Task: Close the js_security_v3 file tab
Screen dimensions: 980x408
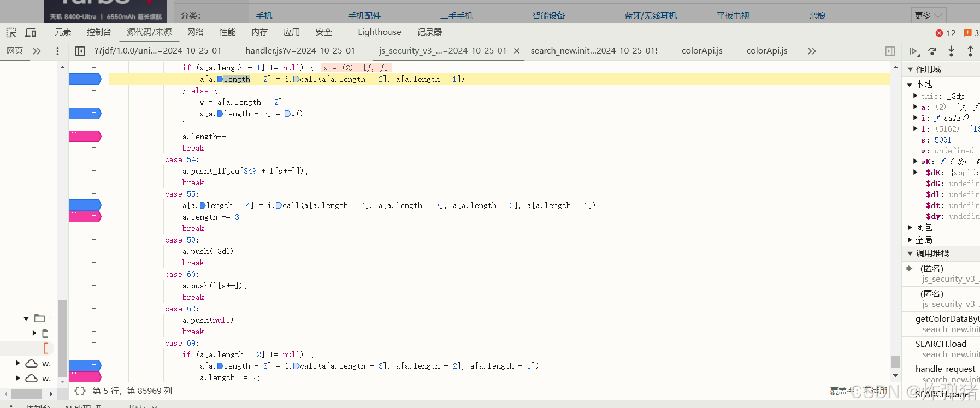Action: click(x=517, y=51)
